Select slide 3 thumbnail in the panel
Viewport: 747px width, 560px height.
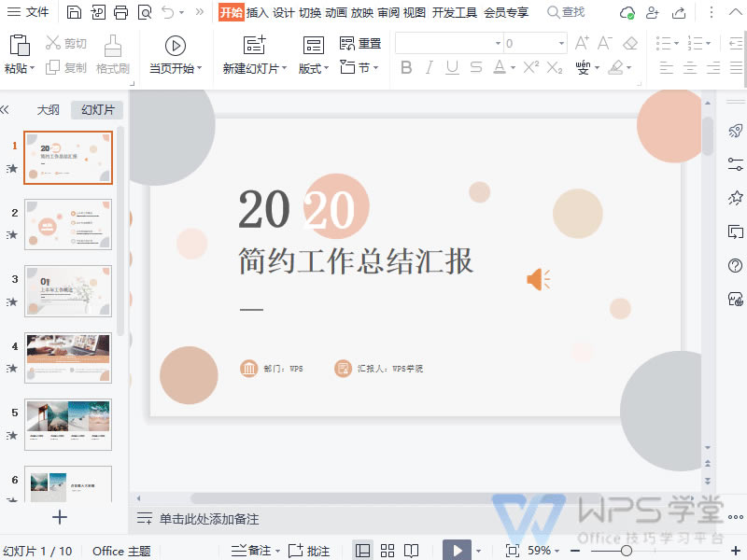point(68,291)
